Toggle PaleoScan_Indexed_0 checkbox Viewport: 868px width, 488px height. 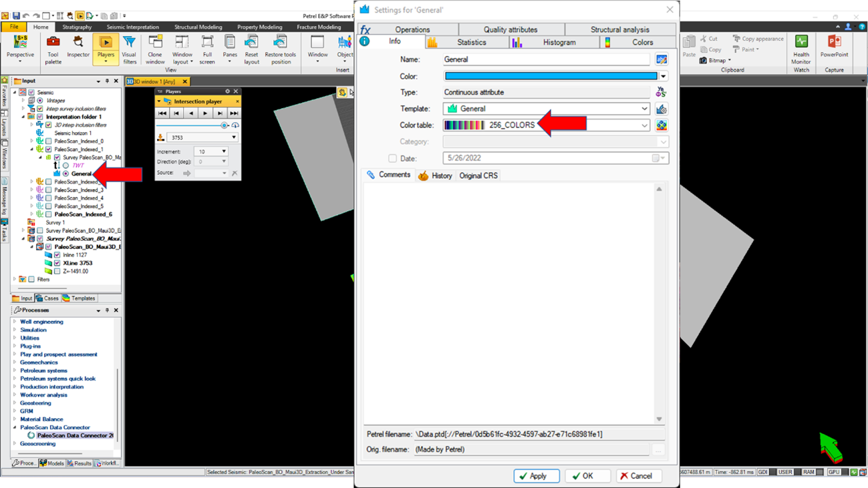49,142
